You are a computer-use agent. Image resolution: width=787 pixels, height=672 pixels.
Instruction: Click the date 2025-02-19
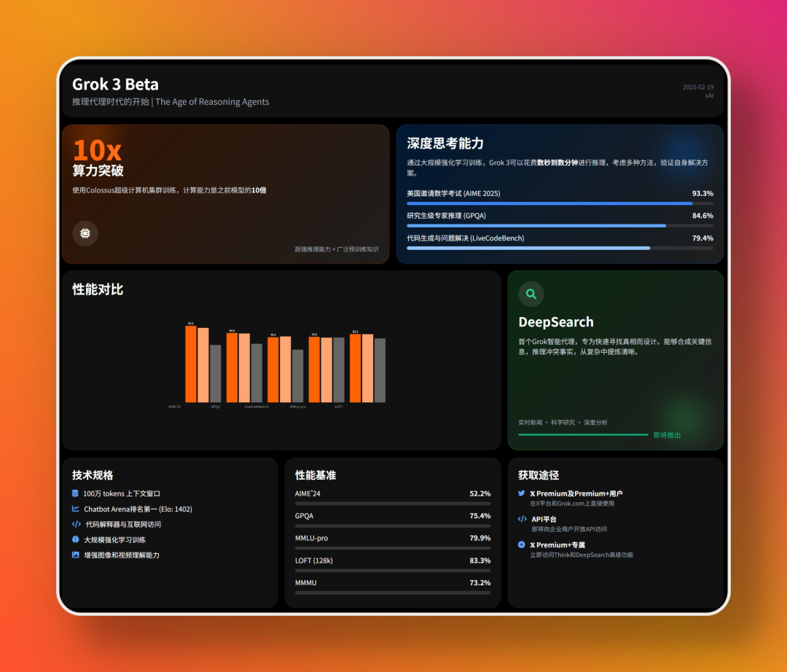697,87
